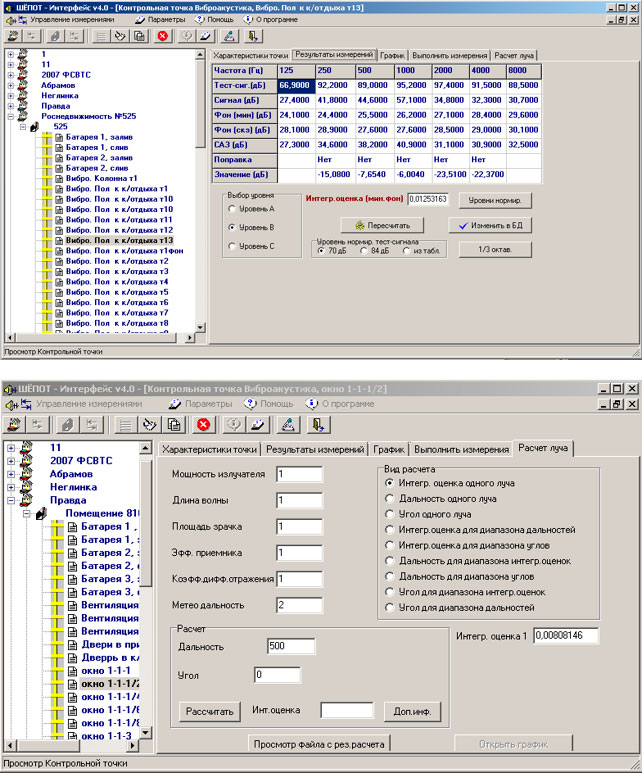Click Просмотр файла с рез.расчета button
This screenshot has width=642, height=773.
pos(319,744)
